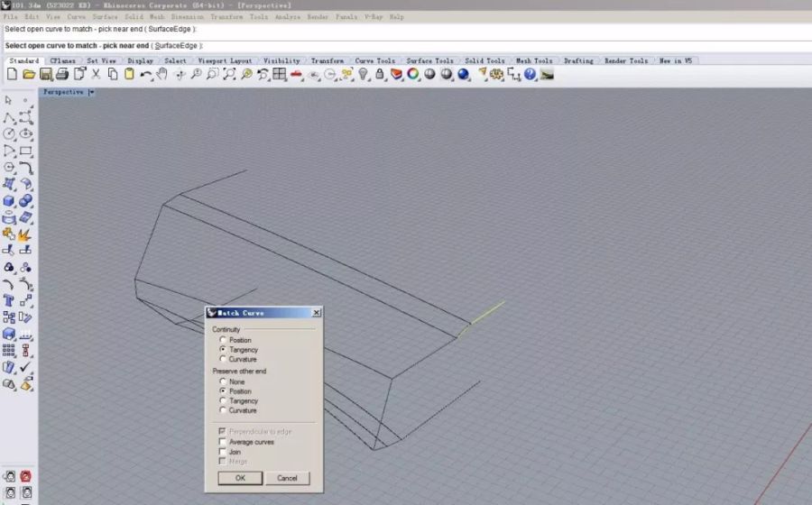Check the Join option
The height and width of the screenshot is (505, 812).
223,452
